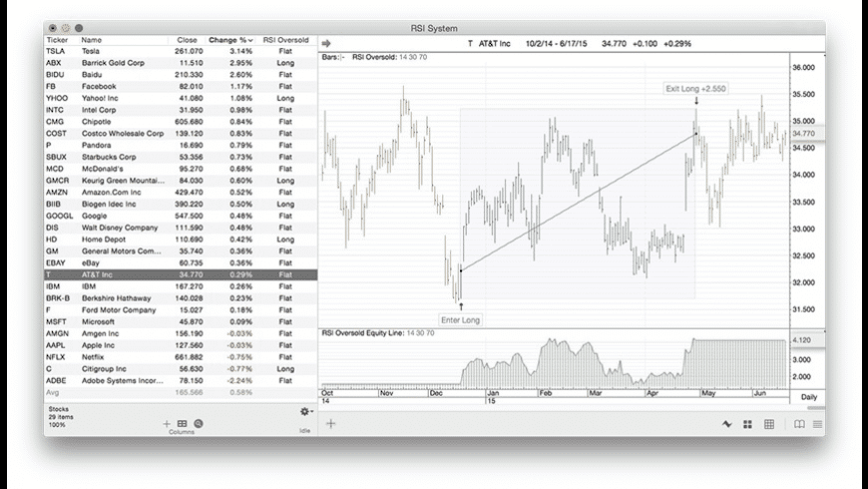Select the GM General Motors row
868x489 pixels.
(x=181, y=250)
